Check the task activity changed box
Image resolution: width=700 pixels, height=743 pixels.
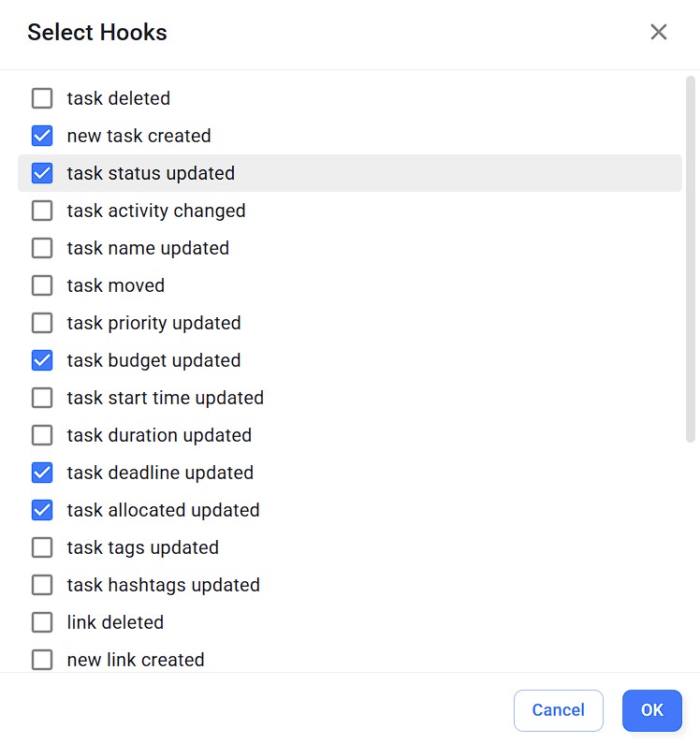click(x=42, y=211)
